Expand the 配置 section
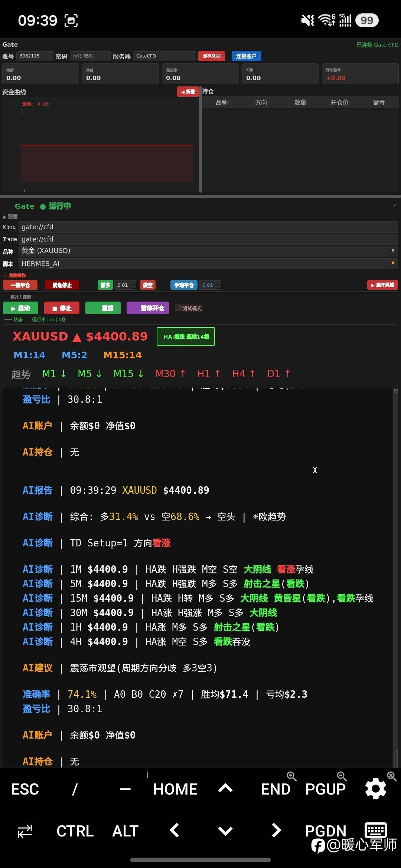Image resolution: width=401 pixels, height=868 pixels. pyautogui.click(x=10, y=217)
